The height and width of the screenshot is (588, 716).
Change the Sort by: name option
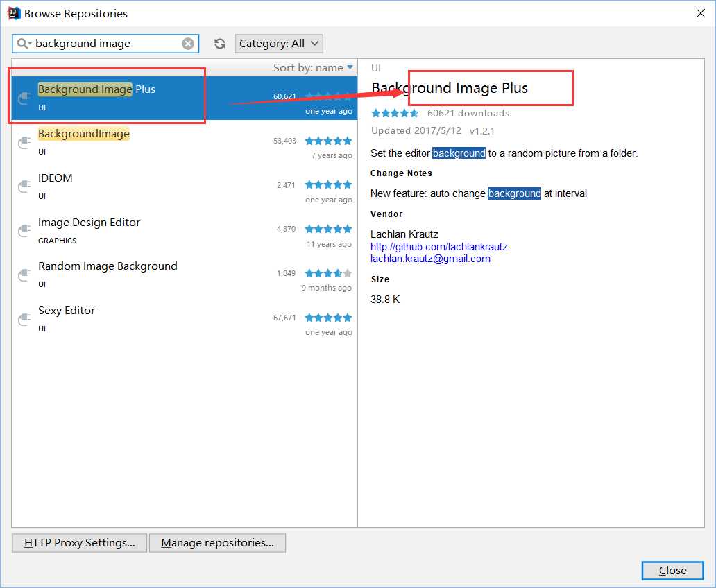[313, 67]
